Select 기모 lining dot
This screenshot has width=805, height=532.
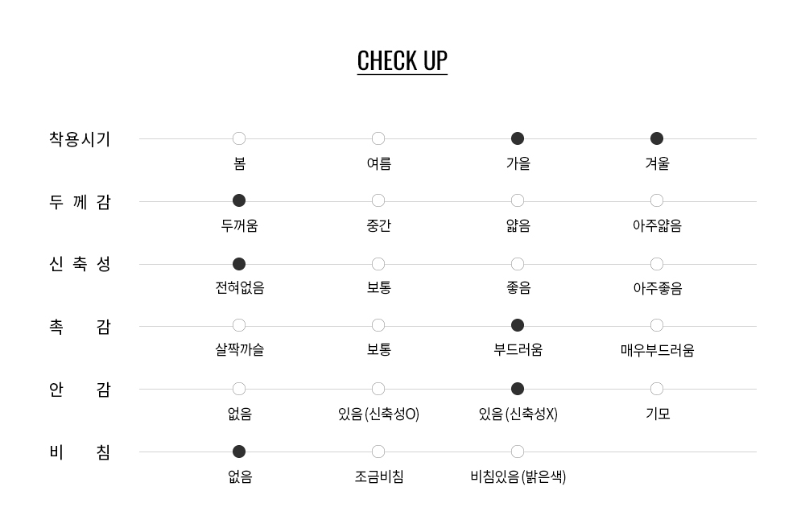(657, 389)
